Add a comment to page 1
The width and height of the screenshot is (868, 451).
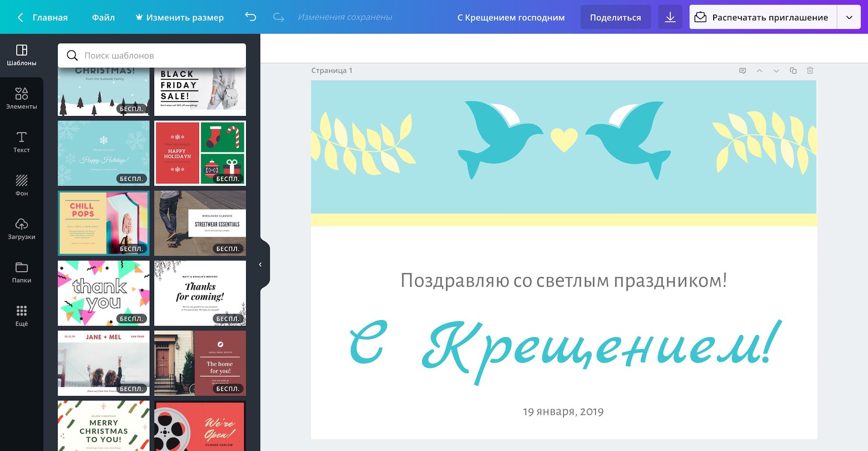742,71
